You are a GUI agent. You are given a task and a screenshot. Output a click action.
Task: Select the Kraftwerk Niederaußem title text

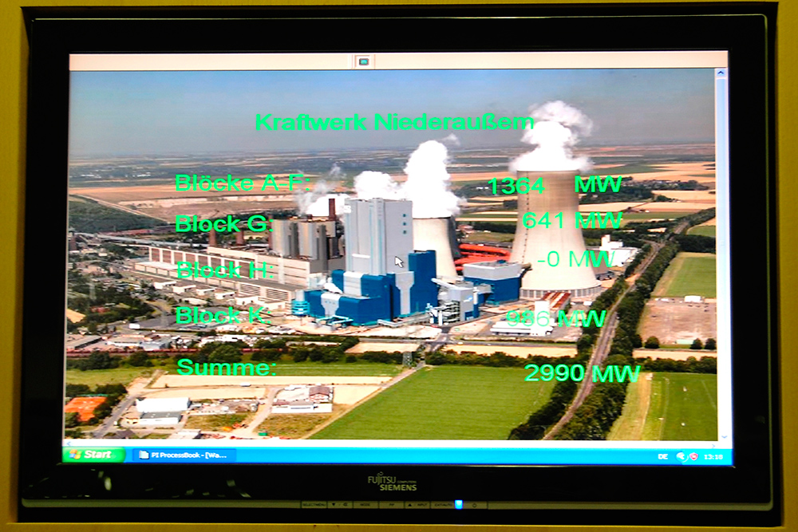[393, 124]
